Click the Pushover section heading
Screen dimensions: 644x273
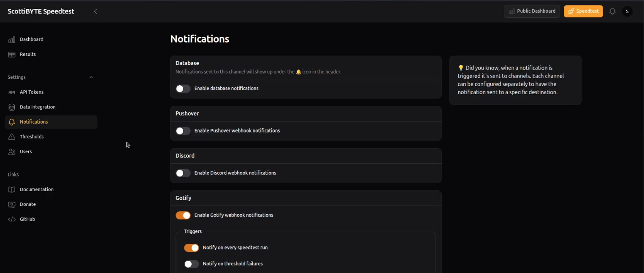tap(187, 114)
